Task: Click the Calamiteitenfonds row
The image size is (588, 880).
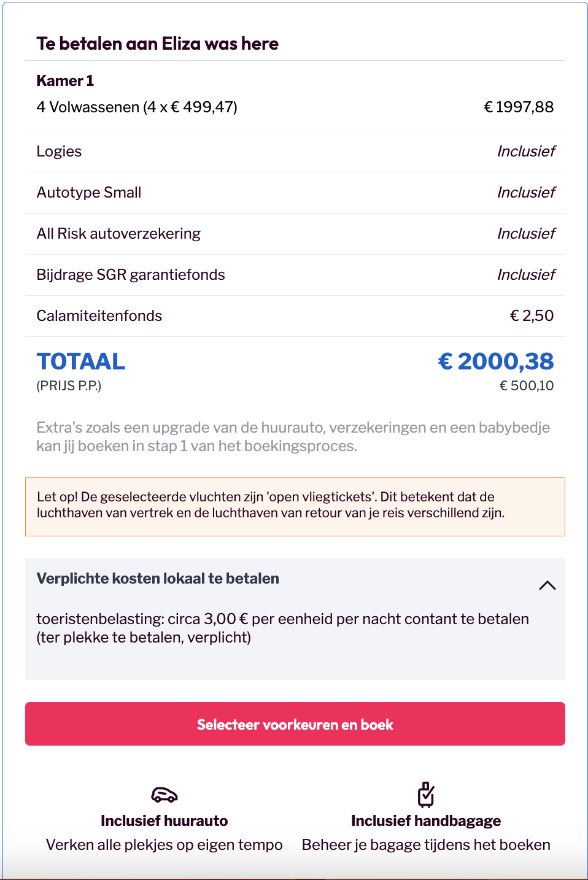Action: point(295,316)
